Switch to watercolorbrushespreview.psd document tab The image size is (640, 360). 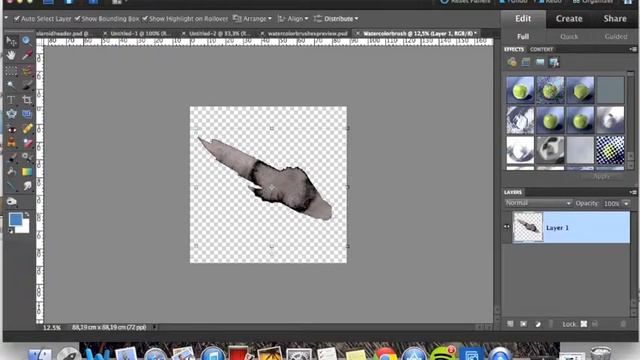tap(308, 33)
